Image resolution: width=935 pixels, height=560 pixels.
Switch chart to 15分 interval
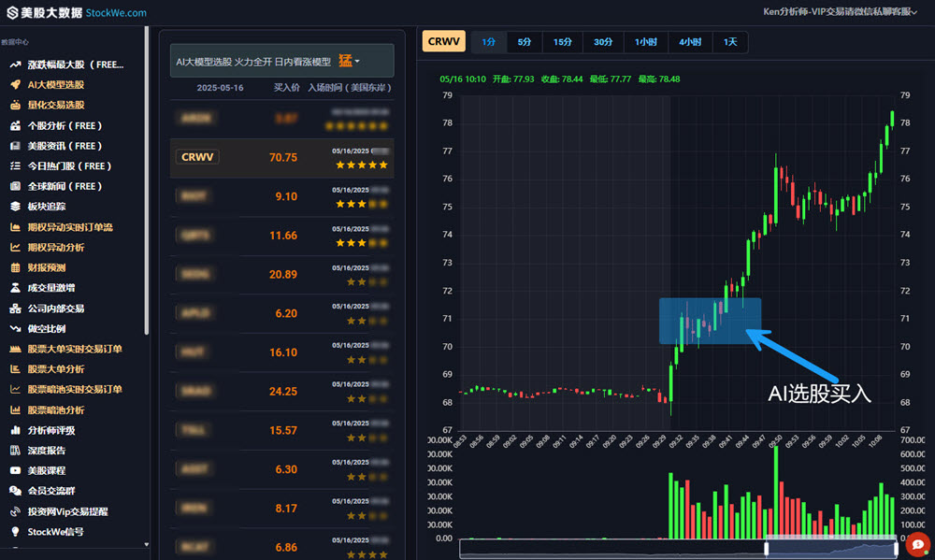pyautogui.click(x=562, y=42)
